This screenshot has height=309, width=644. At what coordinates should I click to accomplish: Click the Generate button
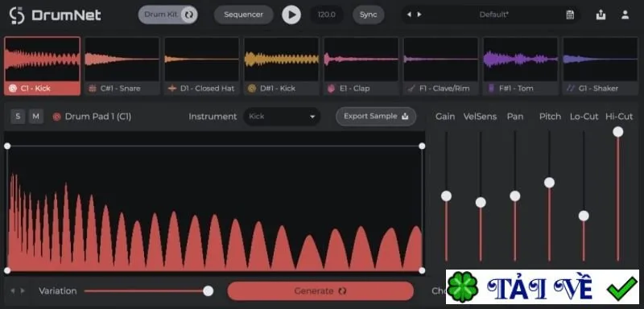320,291
